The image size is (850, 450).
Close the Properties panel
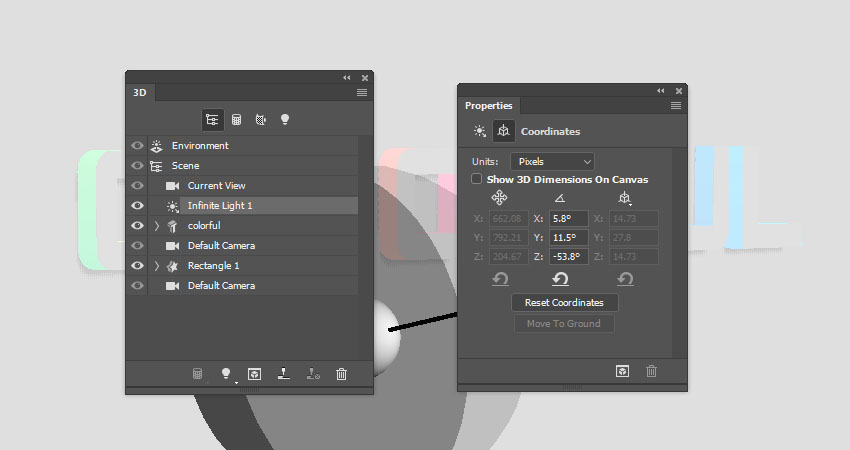point(679,91)
